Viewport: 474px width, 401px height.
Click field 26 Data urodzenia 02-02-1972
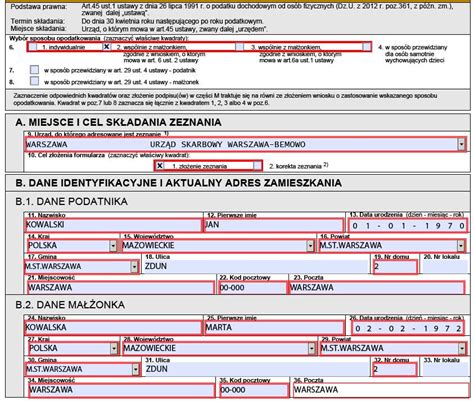click(408, 328)
